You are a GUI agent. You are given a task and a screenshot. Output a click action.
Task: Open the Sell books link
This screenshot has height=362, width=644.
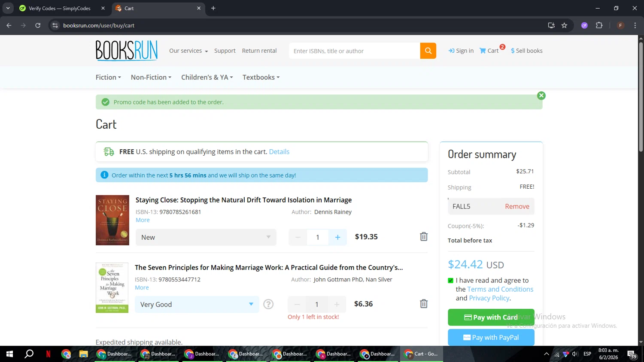(x=527, y=51)
